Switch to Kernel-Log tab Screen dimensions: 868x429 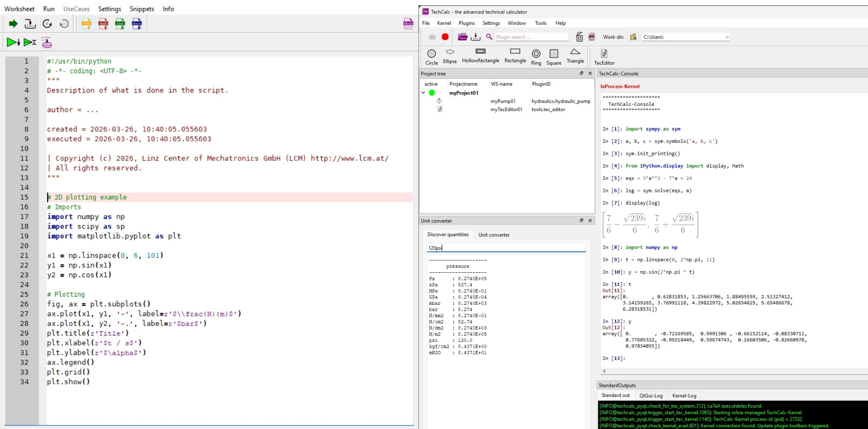click(x=684, y=396)
